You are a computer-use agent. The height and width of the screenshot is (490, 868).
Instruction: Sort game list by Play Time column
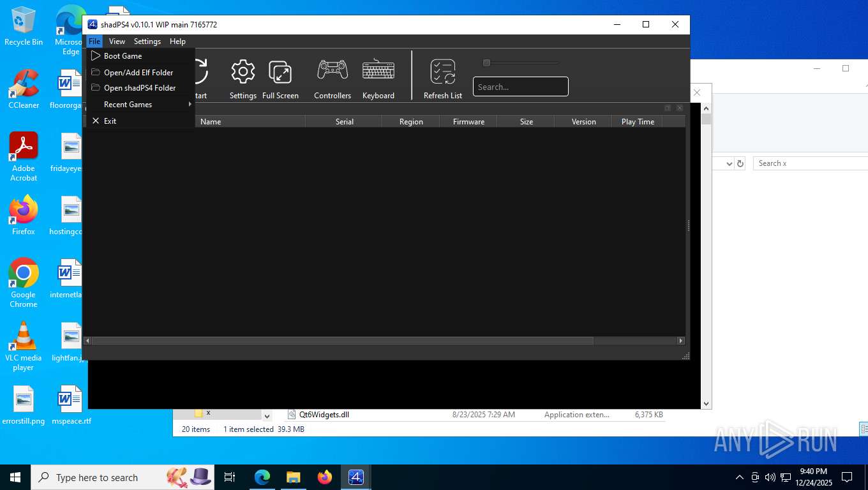(638, 121)
